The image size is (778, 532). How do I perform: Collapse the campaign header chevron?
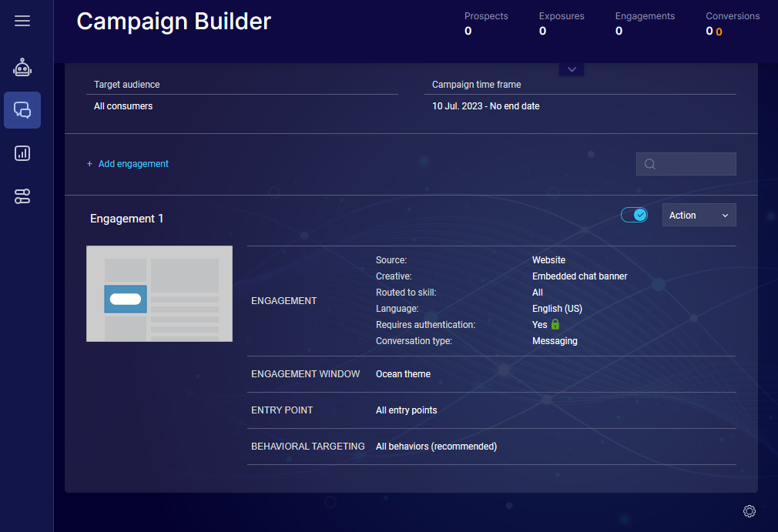(572, 69)
